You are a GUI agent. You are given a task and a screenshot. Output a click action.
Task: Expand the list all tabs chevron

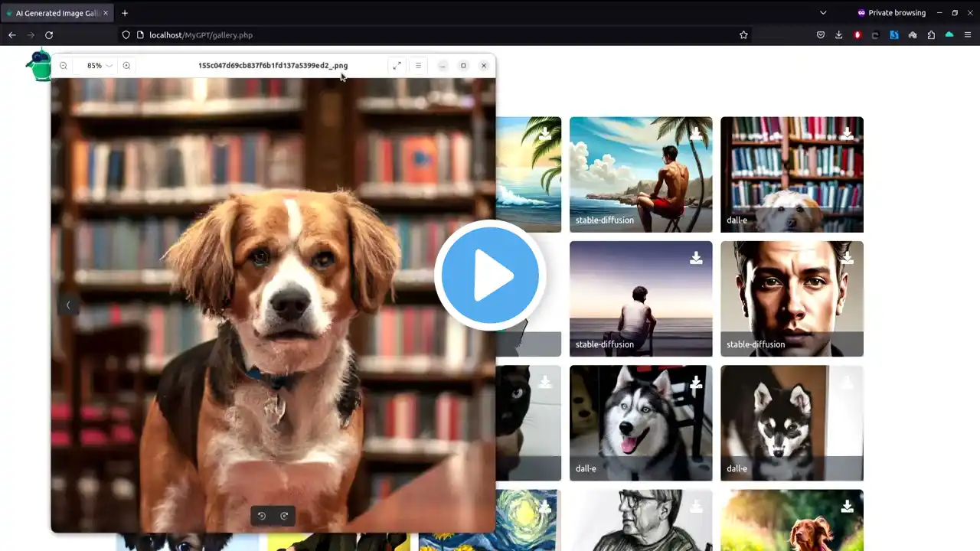point(823,13)
